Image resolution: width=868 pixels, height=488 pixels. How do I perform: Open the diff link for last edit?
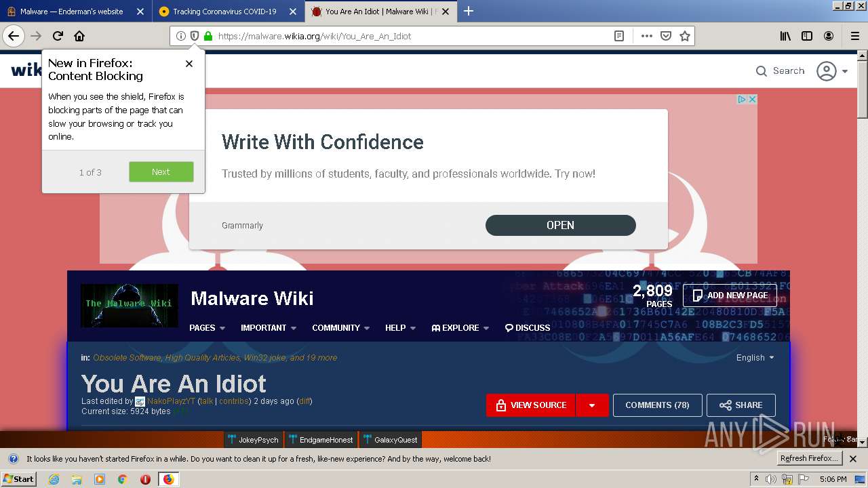(304, 401)
